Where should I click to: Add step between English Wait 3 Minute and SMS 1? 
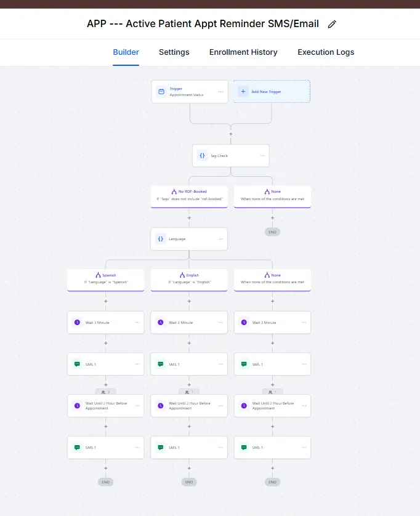coord(189,343)
